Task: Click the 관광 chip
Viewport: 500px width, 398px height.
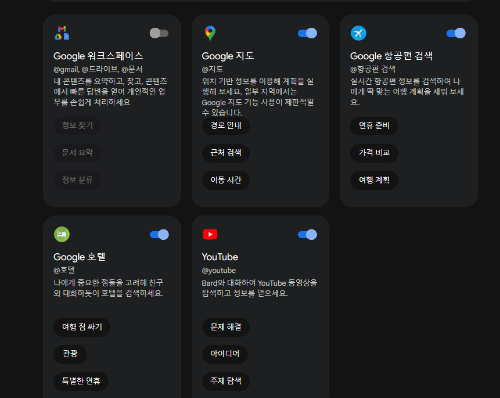Action: [70, 354]
